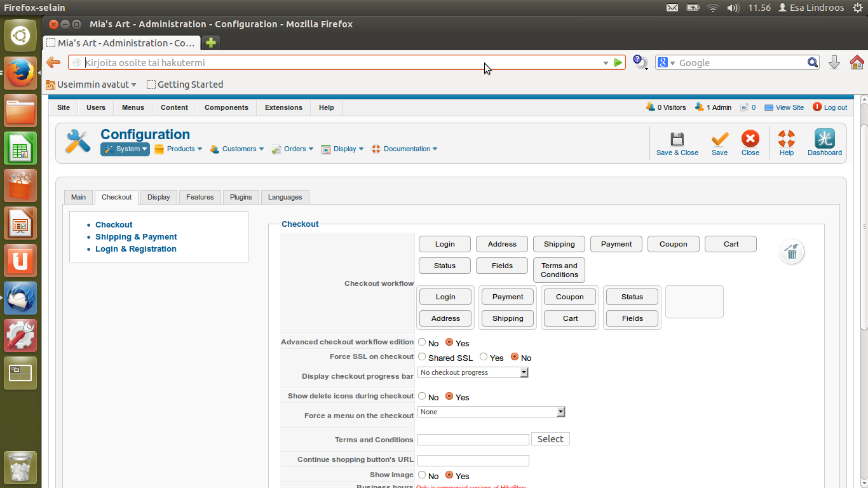The height and width of the screenshot is (488, 868).
Task: Click the Terms and Conditions text field
Action: (x=473, y=440)
